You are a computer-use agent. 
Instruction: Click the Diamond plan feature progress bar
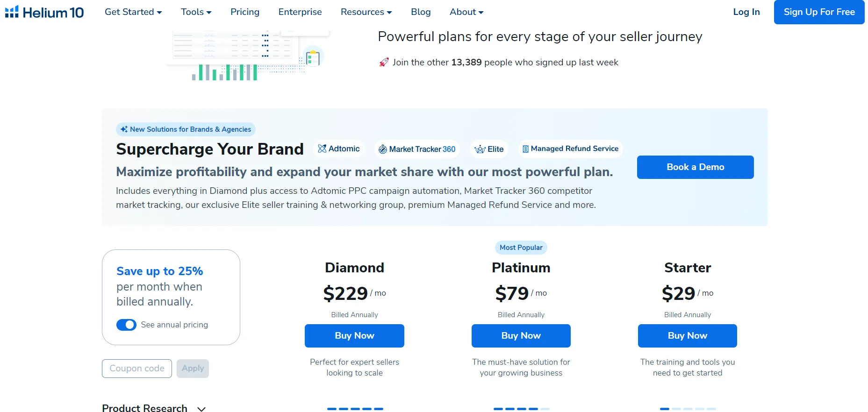tap(355, 409)
